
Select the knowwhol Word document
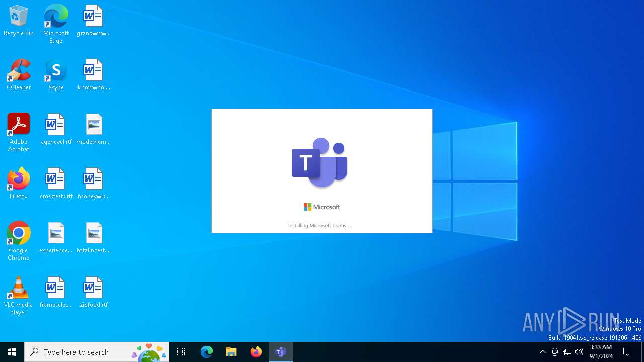point(94,75)
